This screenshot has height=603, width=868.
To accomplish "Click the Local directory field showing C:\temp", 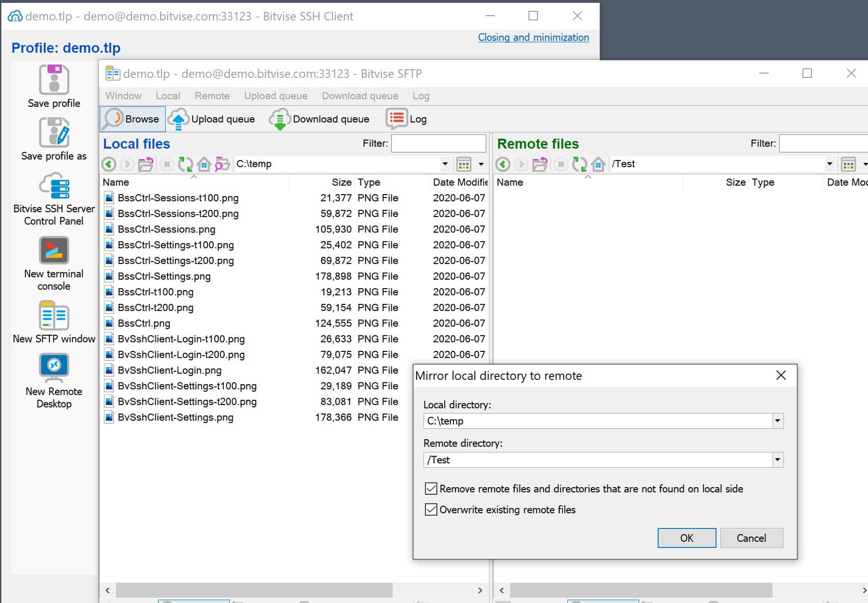I will pyautogui.click(x=598, y=421).
